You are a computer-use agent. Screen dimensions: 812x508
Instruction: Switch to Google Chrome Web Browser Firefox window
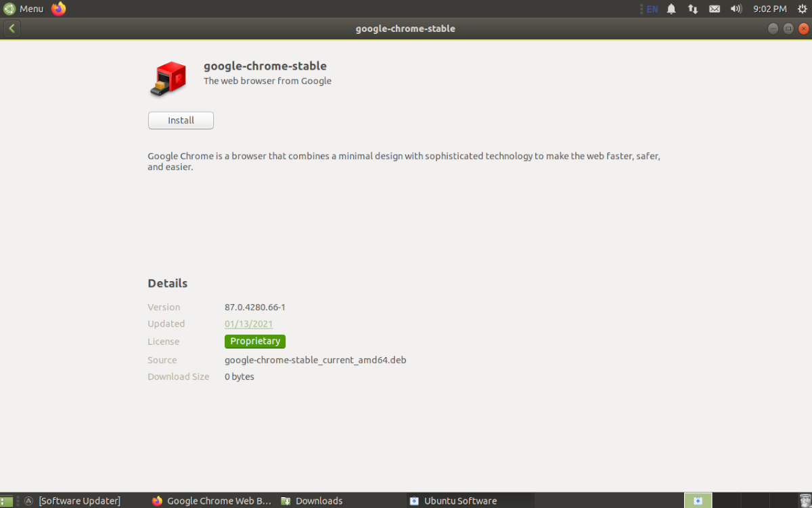(211, 501)
